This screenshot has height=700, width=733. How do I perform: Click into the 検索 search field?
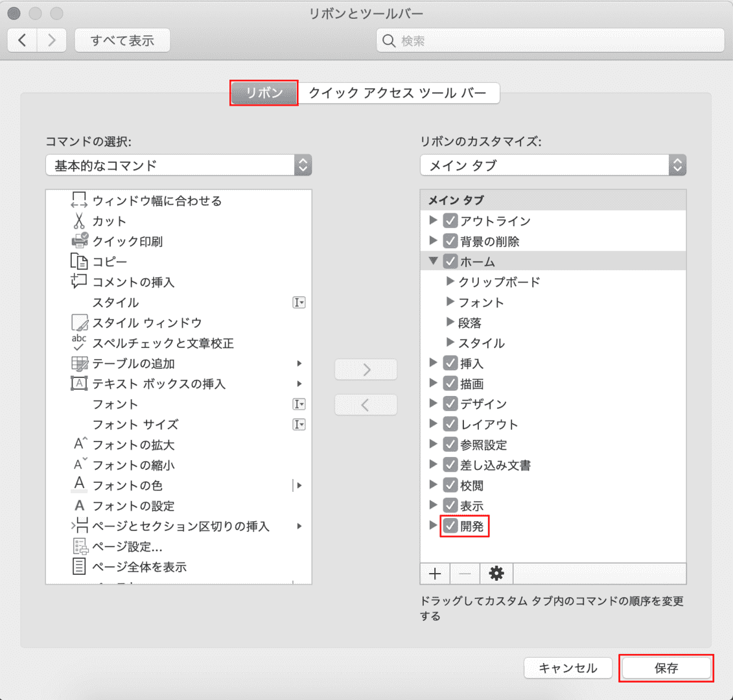point(550,41)
